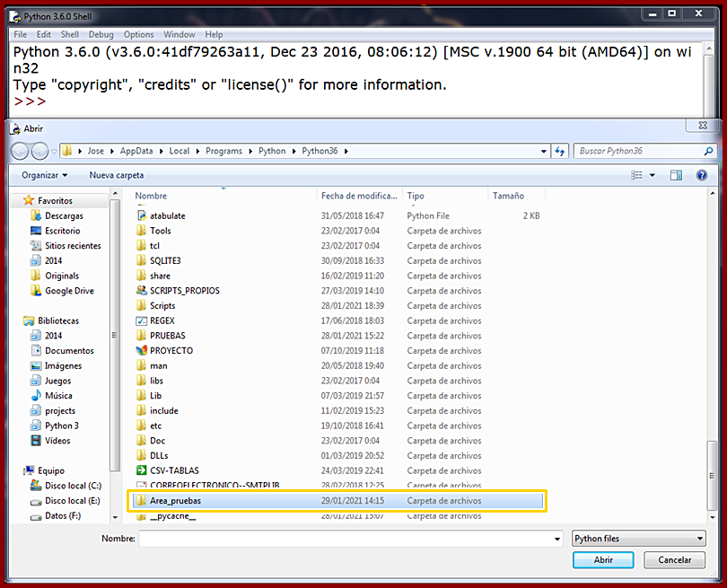Expand the arrow after Python36 in path
The height and width of the screenshot is (588, 727).
pyautogui.click(x=346, y=151)
